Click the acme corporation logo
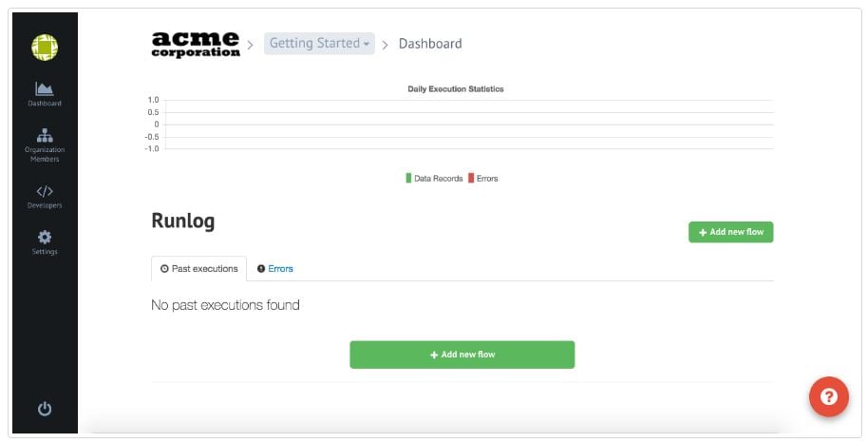 pyautogui.click(x=196, y=45)
